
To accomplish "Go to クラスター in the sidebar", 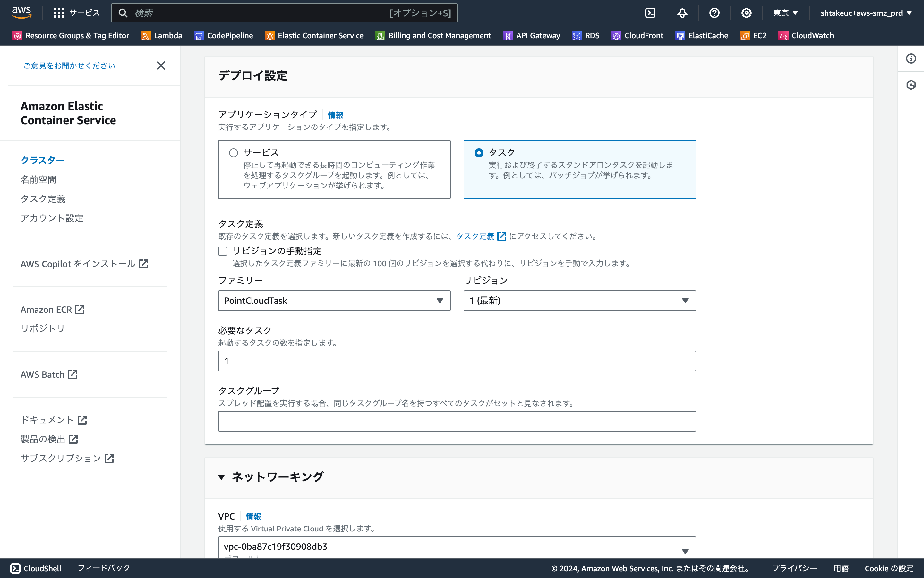I will click(43, 160).
